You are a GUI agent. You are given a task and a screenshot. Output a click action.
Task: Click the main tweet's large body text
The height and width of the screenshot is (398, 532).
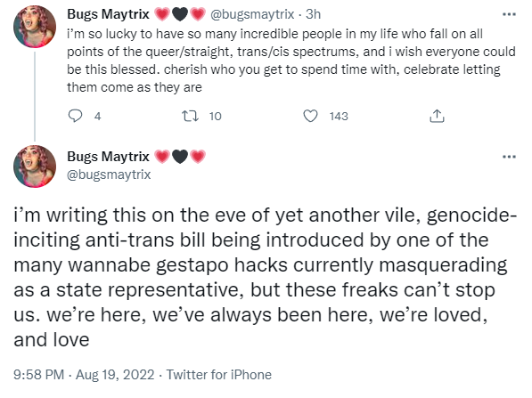(x=265, y=277)
